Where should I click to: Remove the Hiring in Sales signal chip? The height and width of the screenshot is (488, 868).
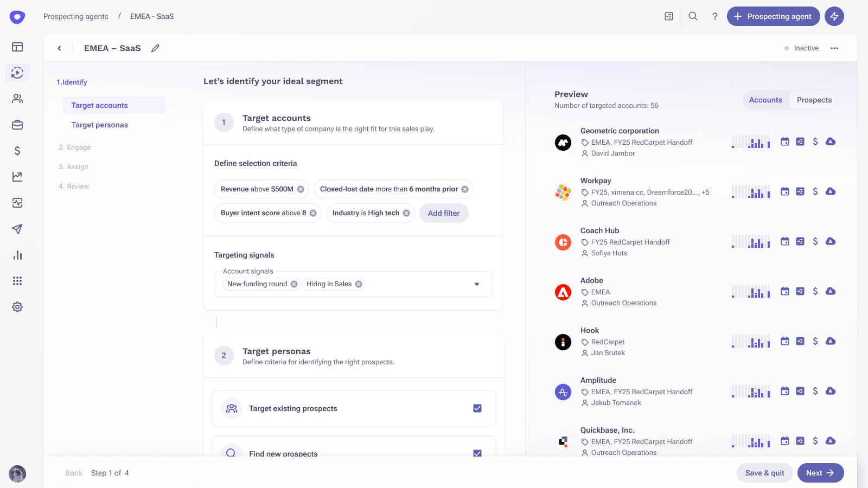click(359, 284)
